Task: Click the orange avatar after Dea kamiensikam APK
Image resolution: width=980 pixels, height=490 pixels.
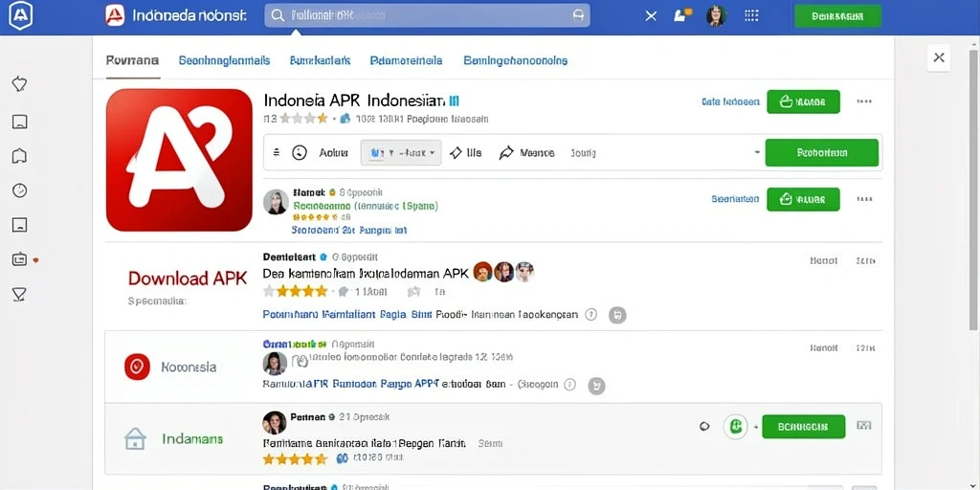Action: [483, 272]
